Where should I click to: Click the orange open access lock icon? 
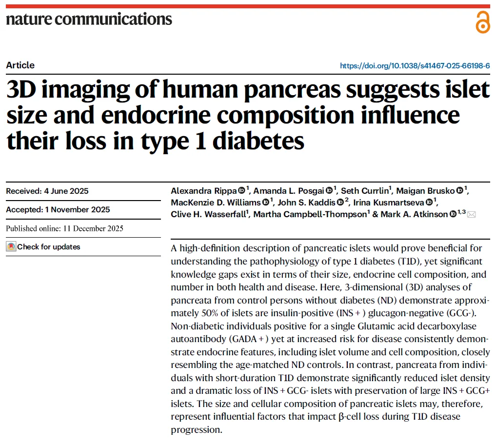[482, 22]
